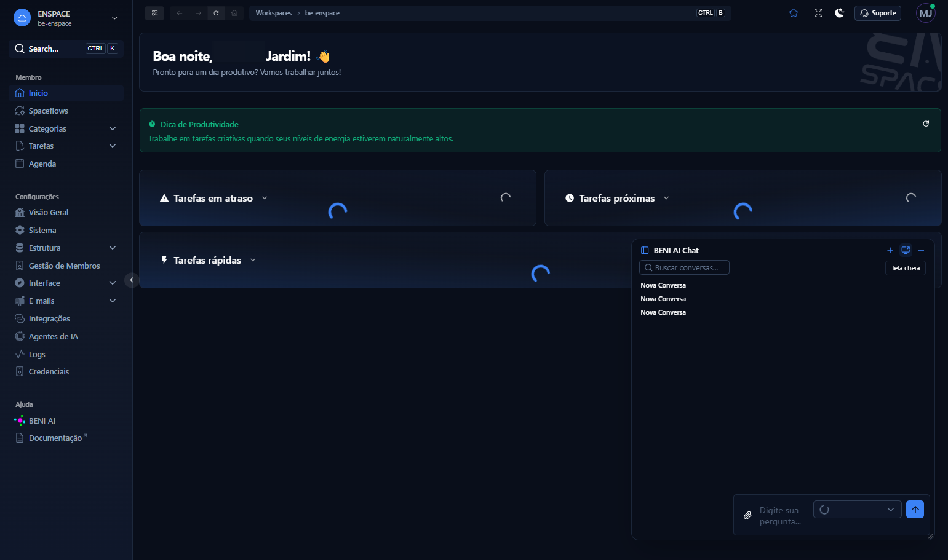Open BENI AI from the Ajuda section

[66, 420]
